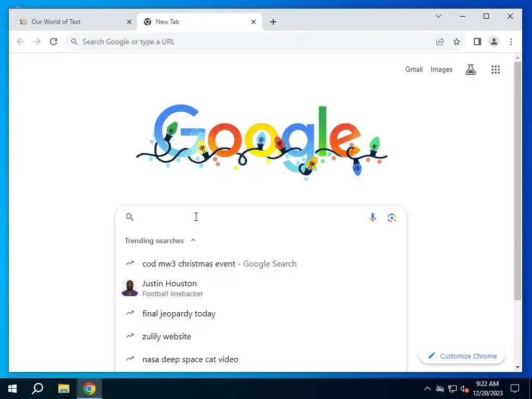Open the Images link
Image resolution: width=532 pixels, height=399 pixels.
coord(442,69)
